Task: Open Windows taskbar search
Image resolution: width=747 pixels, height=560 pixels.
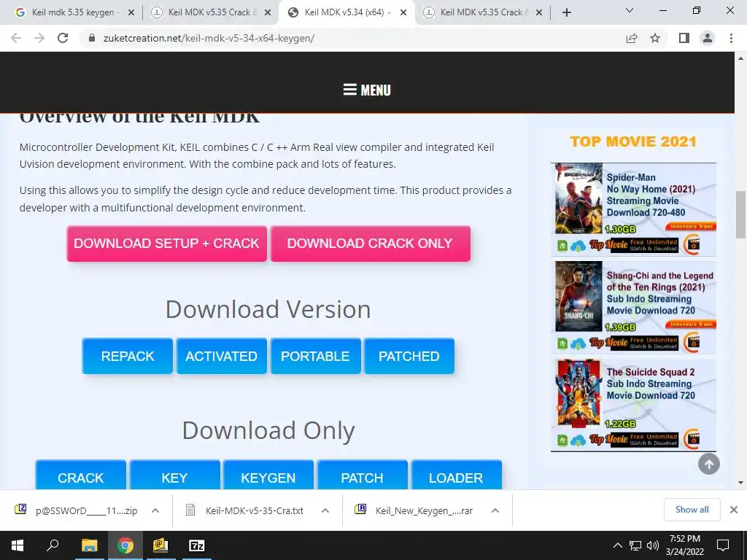Action: 53,545
